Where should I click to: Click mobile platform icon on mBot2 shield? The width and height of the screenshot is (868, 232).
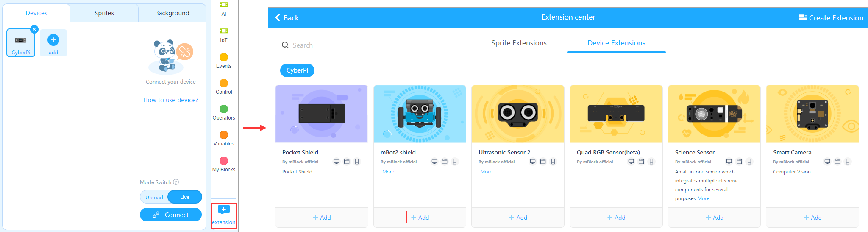tap(455, 162)
